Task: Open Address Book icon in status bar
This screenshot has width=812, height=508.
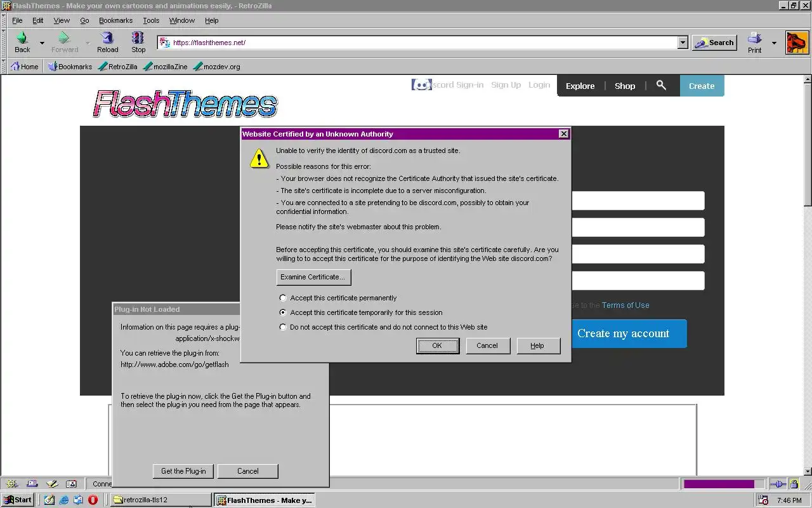Action: point(72,483)
